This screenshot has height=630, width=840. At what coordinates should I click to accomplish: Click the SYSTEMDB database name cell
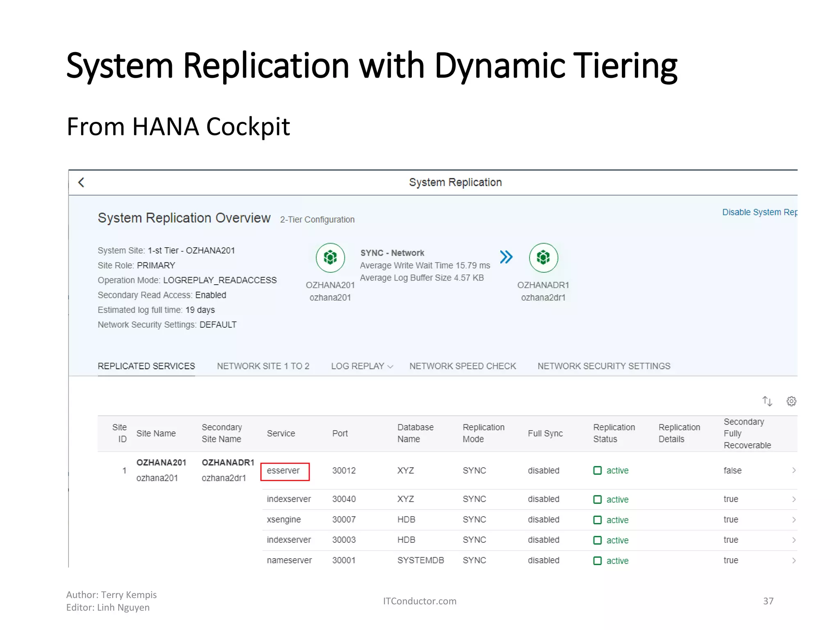[x=421, y=560]
